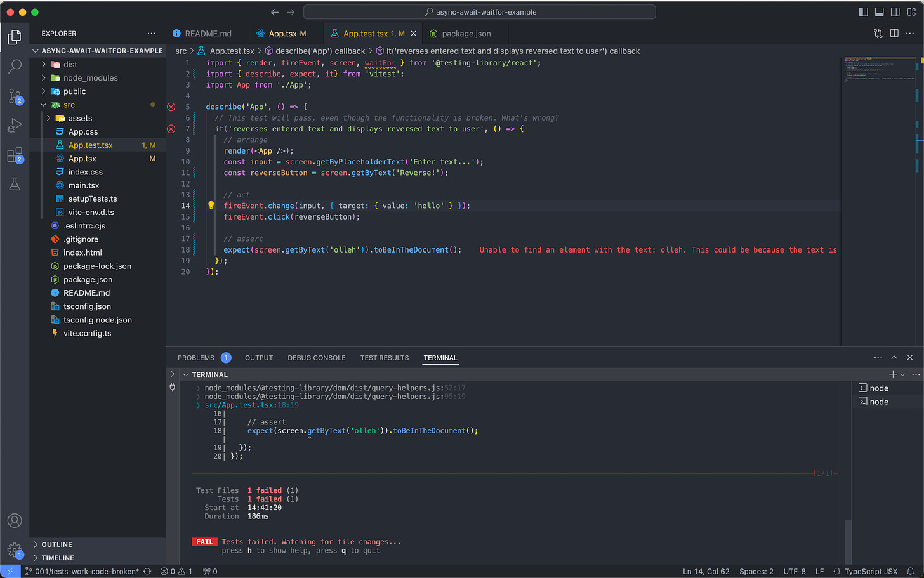Change indentation via Spaces: 2
The width and height of the screenshot is (924, 578).
point(756,571)
